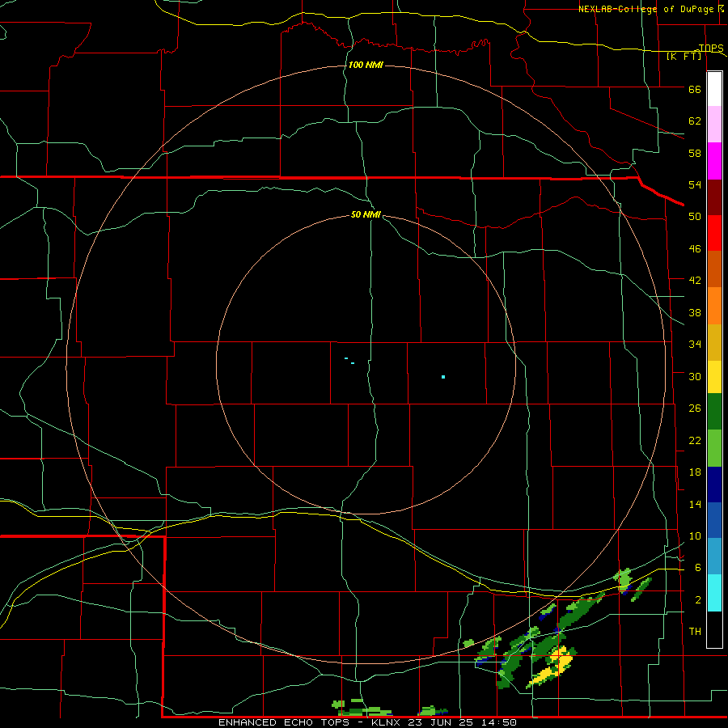Click the magenta swatch on the color scale
Image resolution: width=728 pixels, height=728 pixels.
point(714,161)
